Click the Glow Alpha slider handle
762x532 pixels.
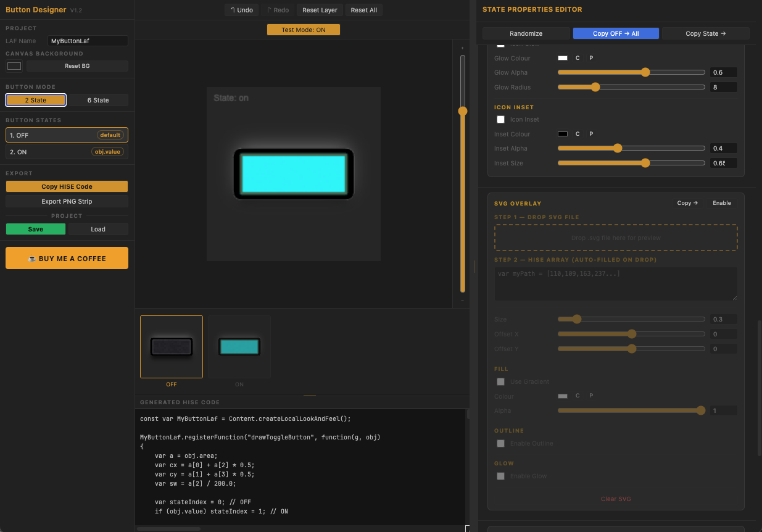645,72
